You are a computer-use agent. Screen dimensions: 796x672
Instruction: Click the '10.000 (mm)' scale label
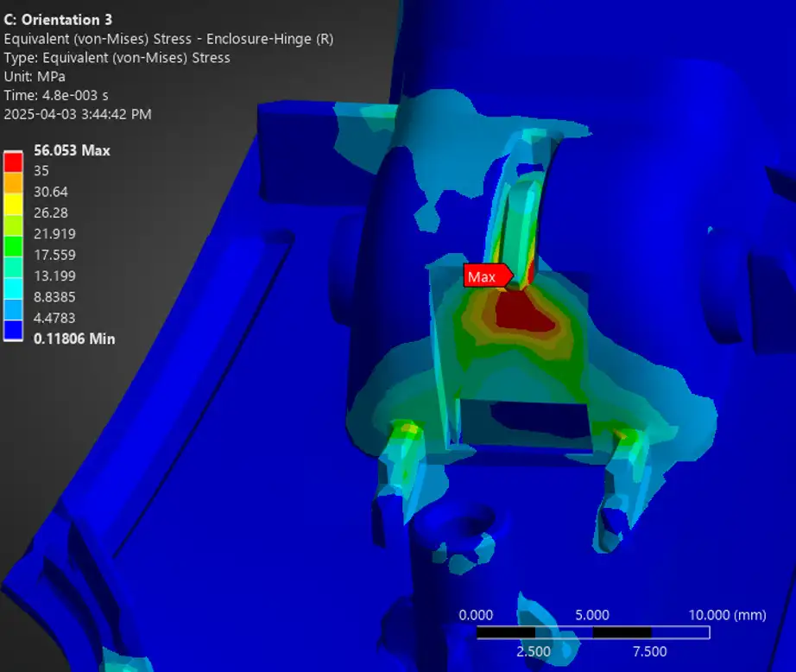tap(727, 615)
